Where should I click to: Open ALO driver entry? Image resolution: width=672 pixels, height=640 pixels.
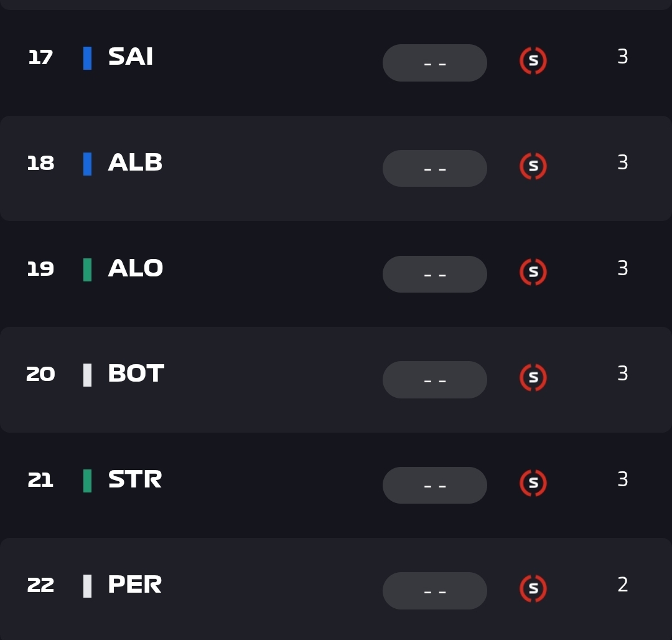pos(136,269)
